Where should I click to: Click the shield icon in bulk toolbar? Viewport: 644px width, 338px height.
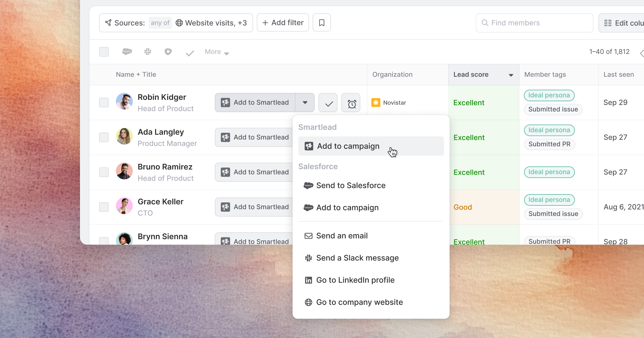pos(168,52)
